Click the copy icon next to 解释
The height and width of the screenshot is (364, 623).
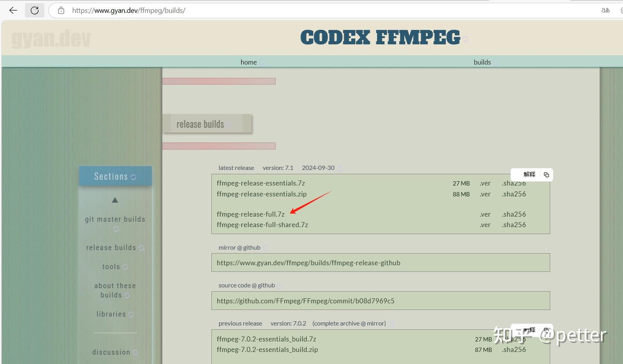[x=546, y=175]
